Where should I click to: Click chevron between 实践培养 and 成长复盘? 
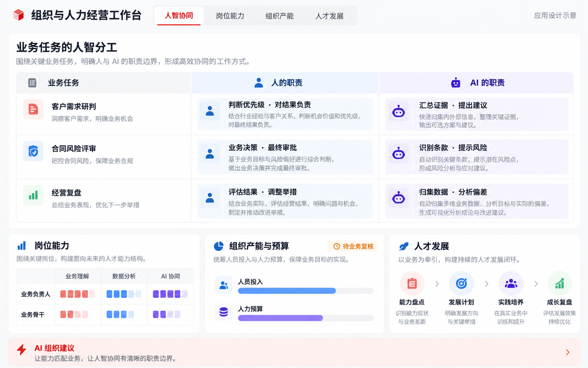[536, 284]
